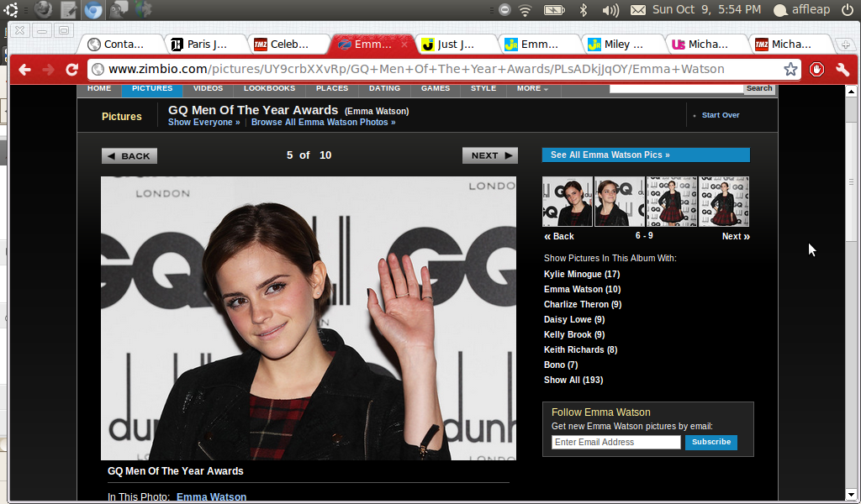This screenshot has height=504, width=861.
Task: Open the wrench settings menu
Action: 843,70
